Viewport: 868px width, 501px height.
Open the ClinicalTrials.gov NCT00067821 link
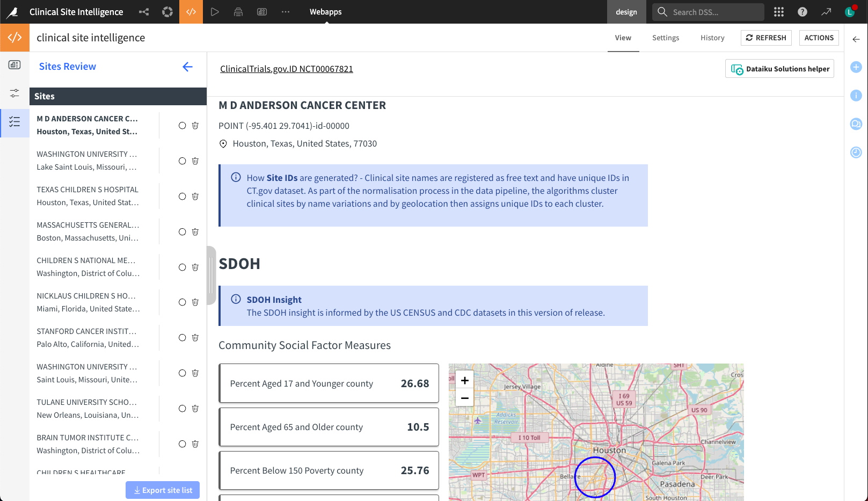click(287, 69)
